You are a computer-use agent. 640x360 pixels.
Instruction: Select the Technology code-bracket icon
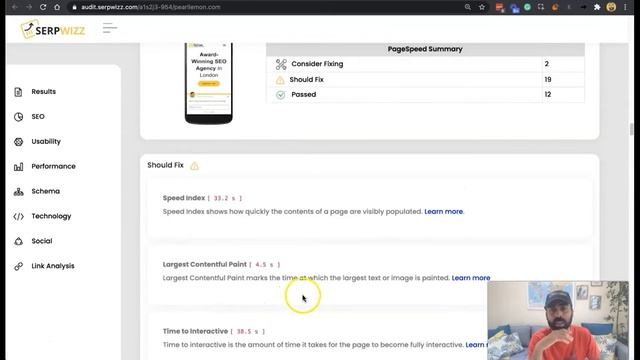pyautogui.click(x=18, y=216)
